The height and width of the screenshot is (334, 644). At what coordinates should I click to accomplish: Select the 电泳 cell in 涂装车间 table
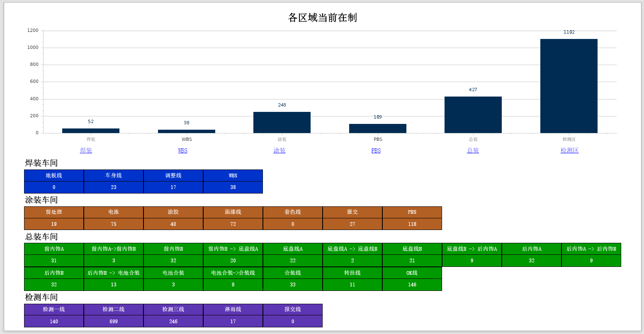(x=114, y=212)
